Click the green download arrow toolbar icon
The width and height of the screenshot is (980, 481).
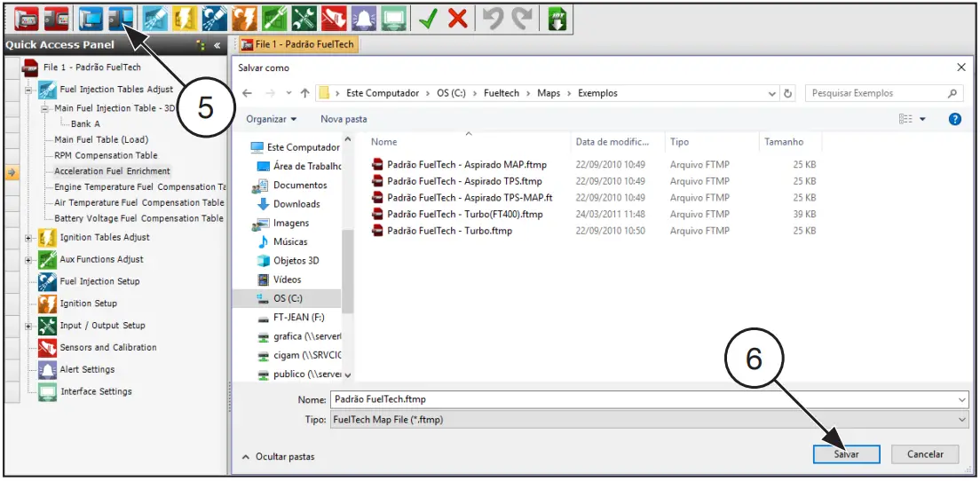[557, 19]
